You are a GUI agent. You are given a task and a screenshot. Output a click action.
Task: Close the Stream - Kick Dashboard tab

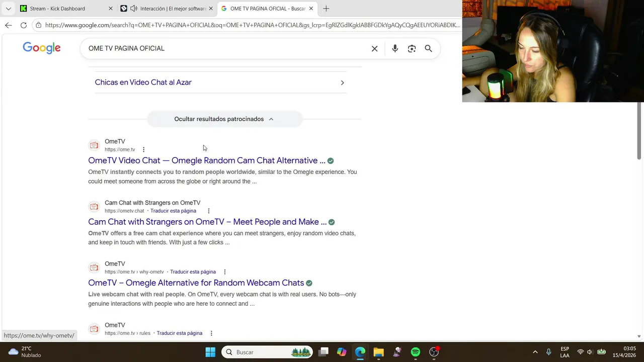click(x=111, y=9)
